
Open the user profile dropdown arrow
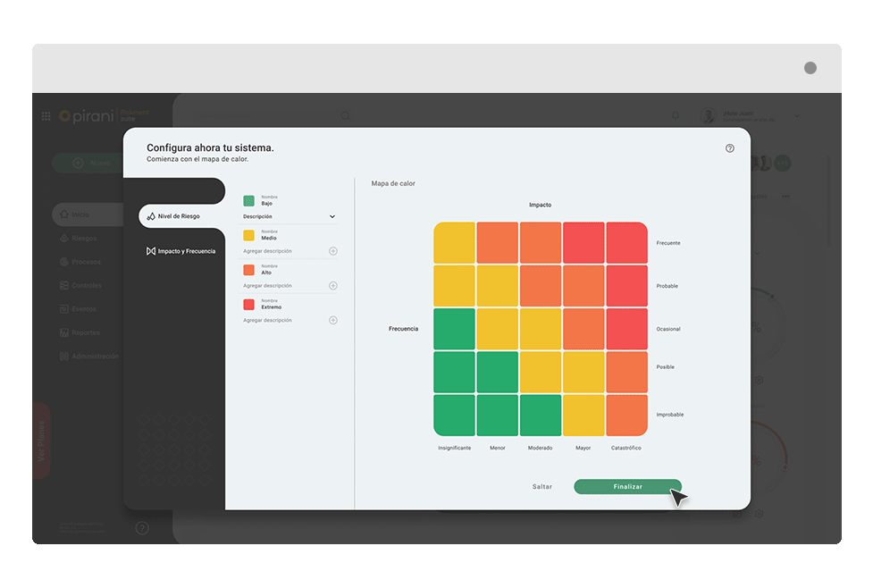[x=797, y=116]
